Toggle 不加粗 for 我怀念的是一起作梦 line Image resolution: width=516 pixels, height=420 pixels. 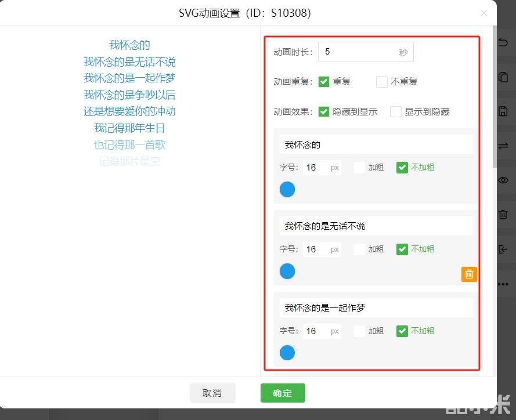coord(402,331)
